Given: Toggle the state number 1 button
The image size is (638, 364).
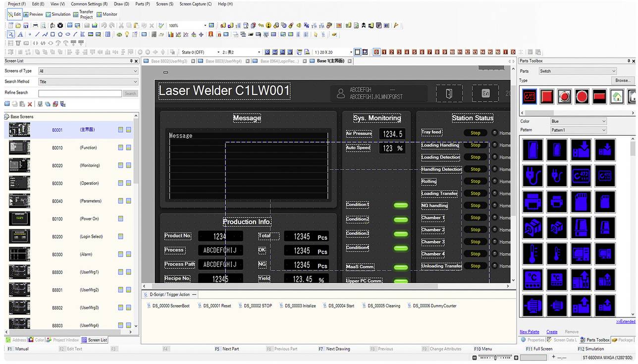Looking at the screenshot, I should click(x=384, y=52).
